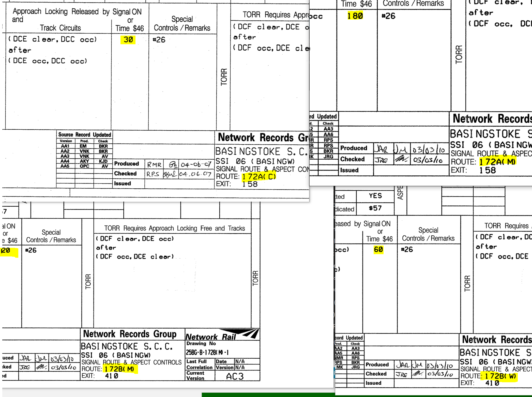Click 'Drawing No' label beside Network Rail logo

pos(201,344)
